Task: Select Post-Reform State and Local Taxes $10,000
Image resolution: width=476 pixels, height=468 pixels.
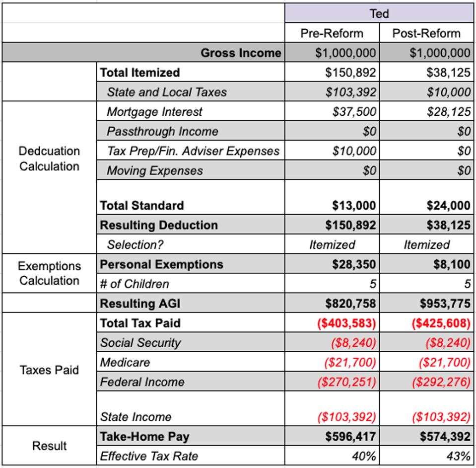Action: click(426, 91)
